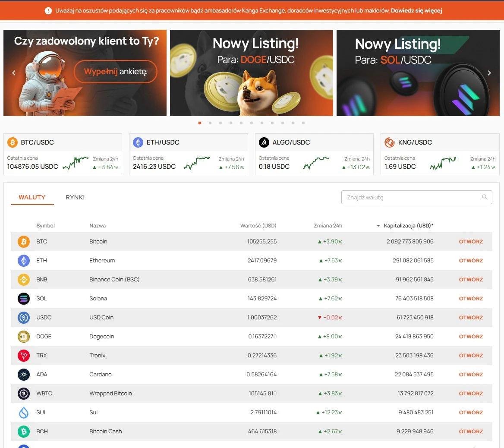Select the third carousel dot
Image resolution: width=504 pixels, height=448 pixels.
click(220, 123)
